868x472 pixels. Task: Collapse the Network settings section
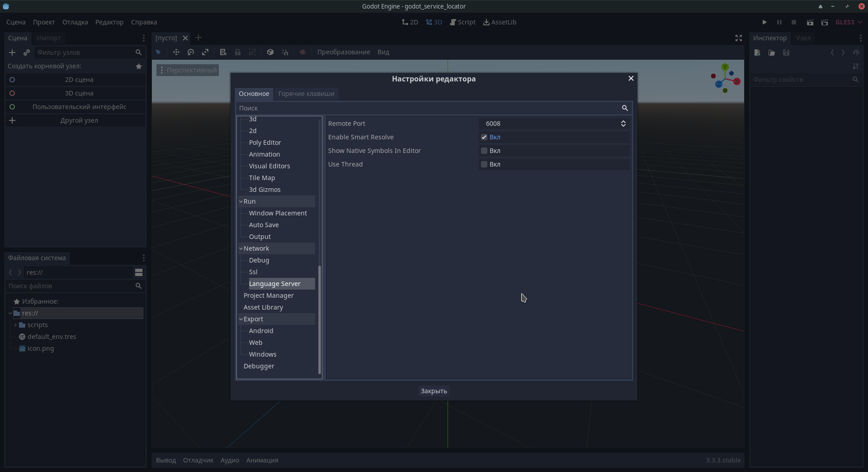tap(241, 248)
